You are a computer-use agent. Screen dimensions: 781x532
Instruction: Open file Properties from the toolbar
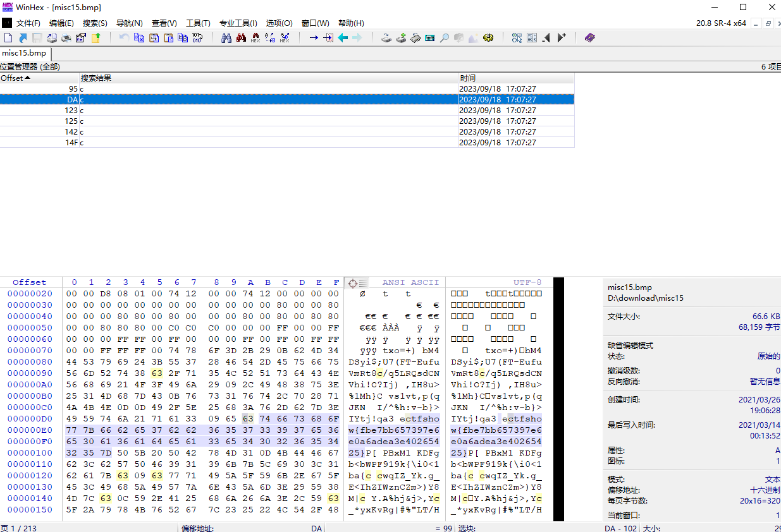point(81,38)
